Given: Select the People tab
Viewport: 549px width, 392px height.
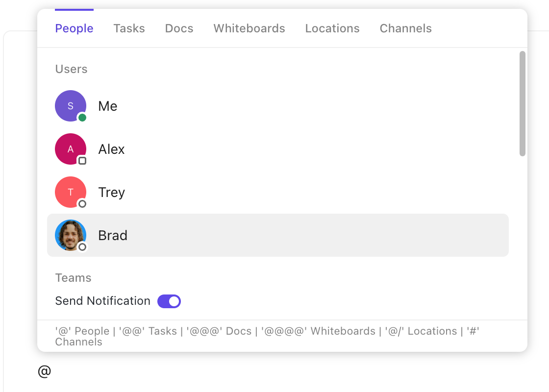Looking at the screenshot, I should 74,28.
